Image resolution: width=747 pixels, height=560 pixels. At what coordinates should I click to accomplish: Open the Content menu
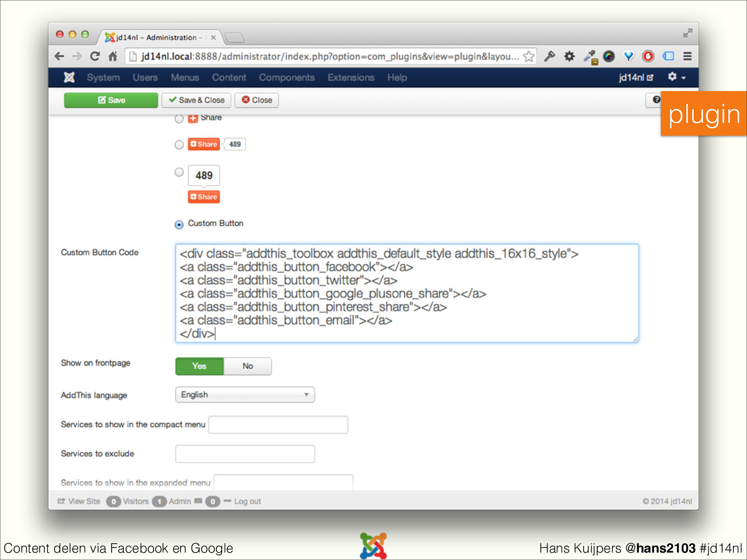pyautogui.click(x=229, y=77)
